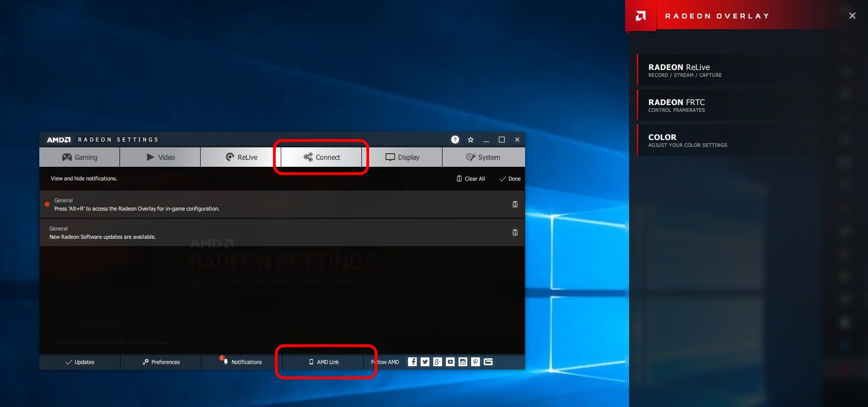868x407 pixels.
Task: Open AMD's Instagram page icon
Action: pos(463,361)
